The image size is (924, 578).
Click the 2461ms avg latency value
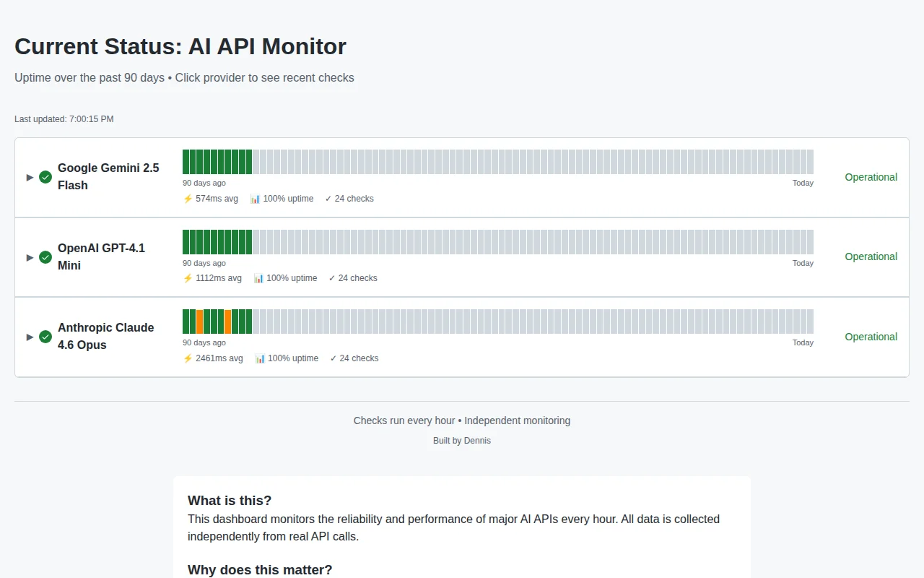(x=219, y=358)
